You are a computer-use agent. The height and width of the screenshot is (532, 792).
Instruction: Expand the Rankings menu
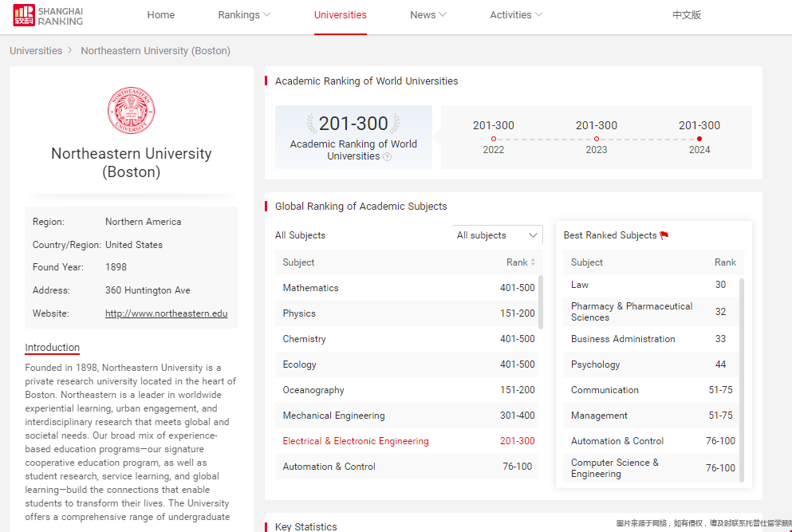[244, 15]
